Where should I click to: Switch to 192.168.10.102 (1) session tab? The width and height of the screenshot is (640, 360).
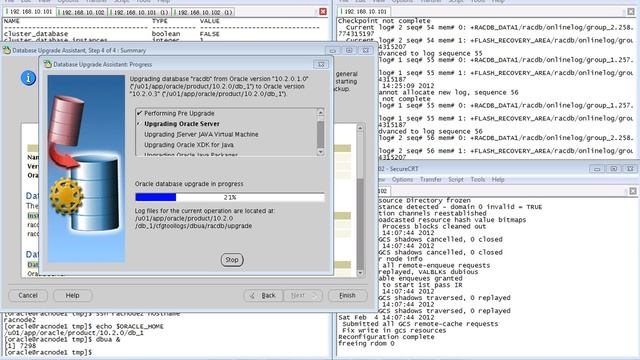(204, 12)
